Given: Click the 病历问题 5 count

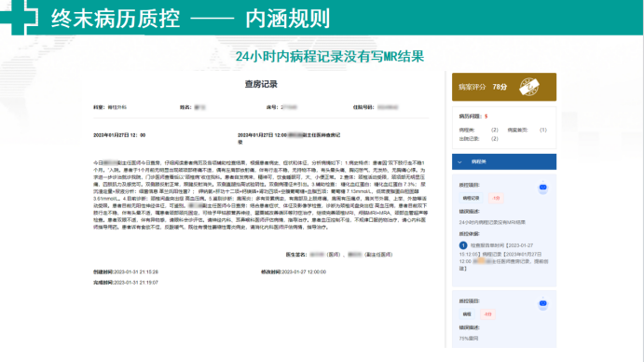Looking at the screenshot, I should (x=473, y=117).
